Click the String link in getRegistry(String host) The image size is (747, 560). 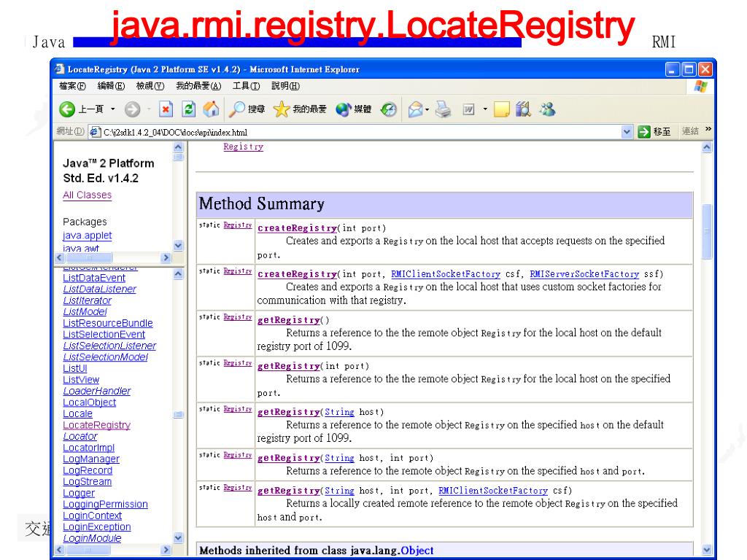pyautogui.click(x=340, y=412)
